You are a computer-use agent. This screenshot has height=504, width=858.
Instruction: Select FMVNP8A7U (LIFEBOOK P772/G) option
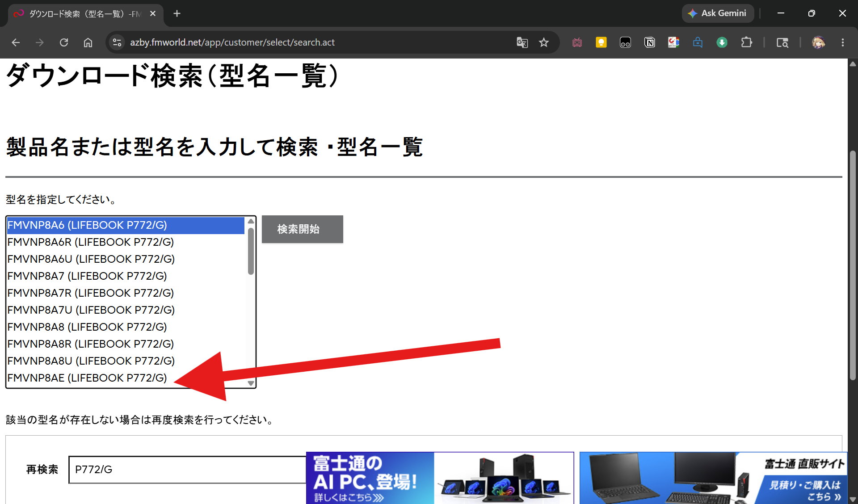click(126, 310)
